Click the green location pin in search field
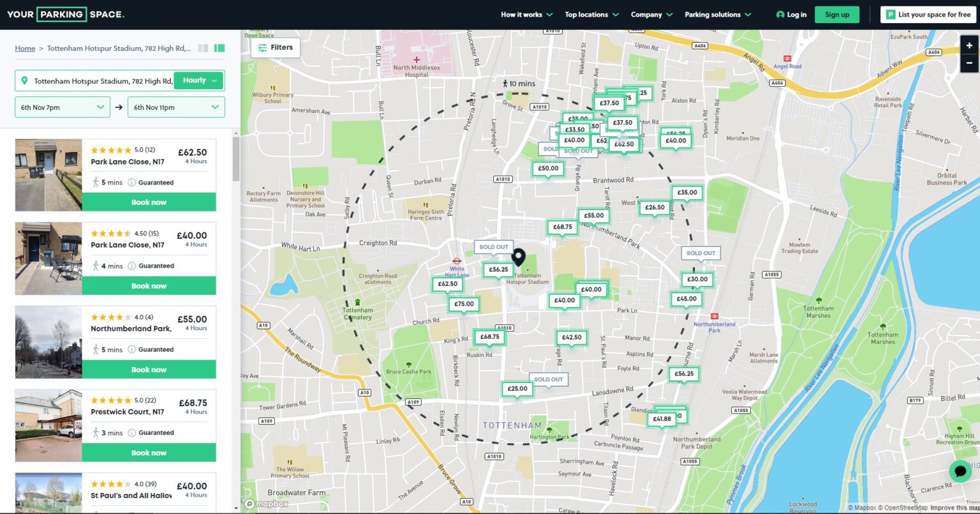The image size is (980, 514). click(x=25, y=80)
